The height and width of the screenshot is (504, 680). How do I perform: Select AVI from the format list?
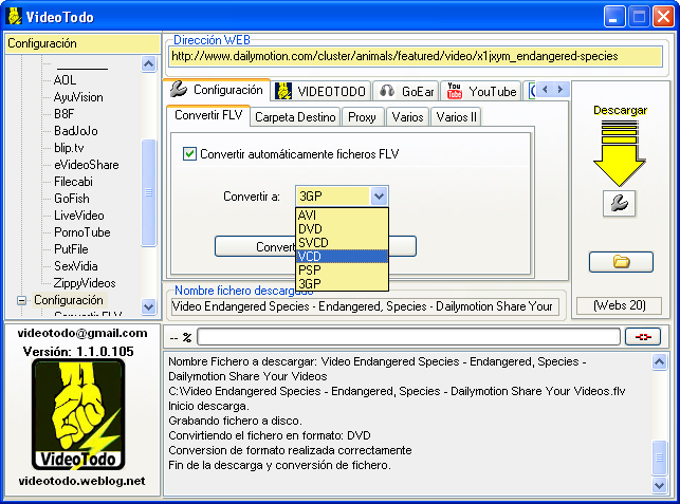(x=342, y=215)
